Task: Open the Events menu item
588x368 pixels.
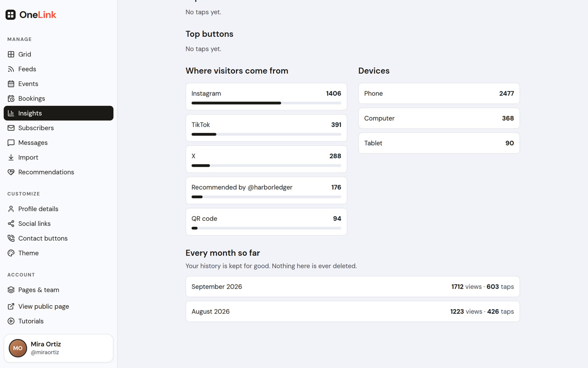Action: (58, 84)
